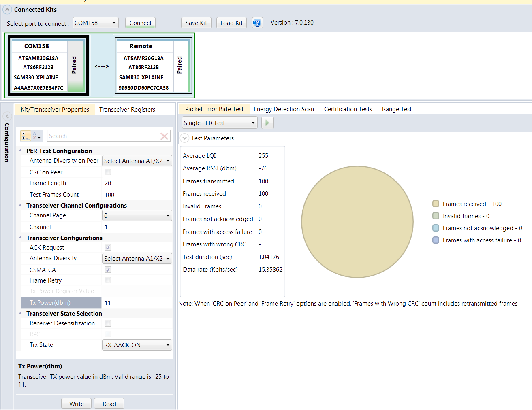Clear the search box with the red X
The height and width of the screenshot is (410, 532).
coord(164,136)
